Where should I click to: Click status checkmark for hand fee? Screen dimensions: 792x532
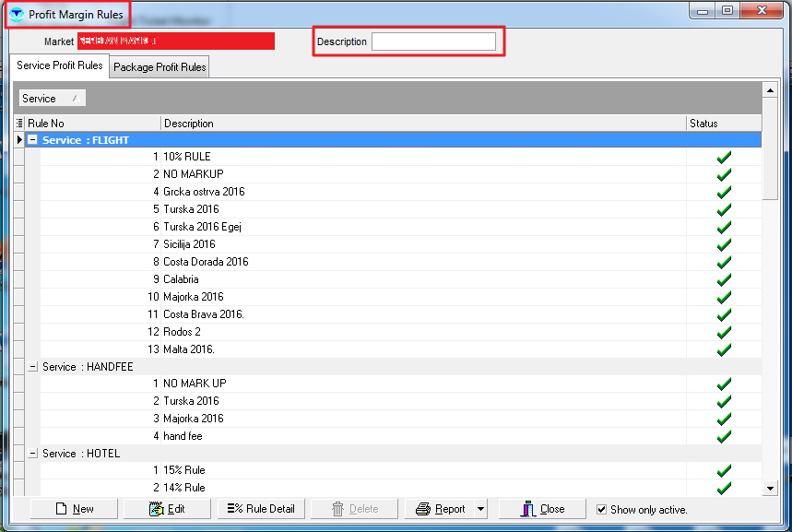click(x=724, y=436)
